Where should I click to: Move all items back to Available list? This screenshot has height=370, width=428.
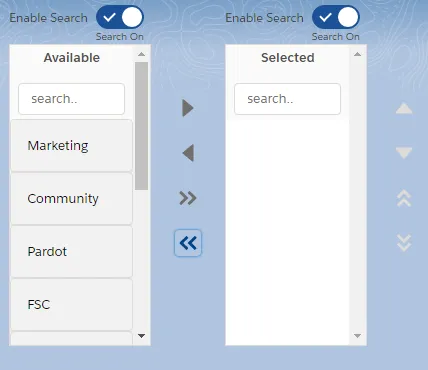click(x=188, y=243)
